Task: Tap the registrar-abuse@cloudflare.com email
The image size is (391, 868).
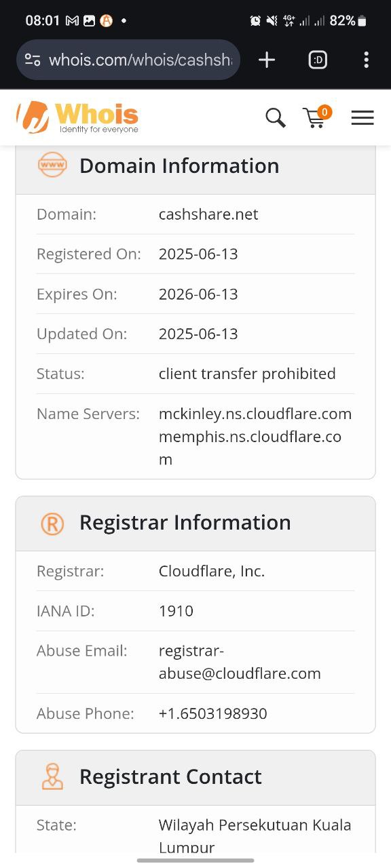Action: click(240, 662)
